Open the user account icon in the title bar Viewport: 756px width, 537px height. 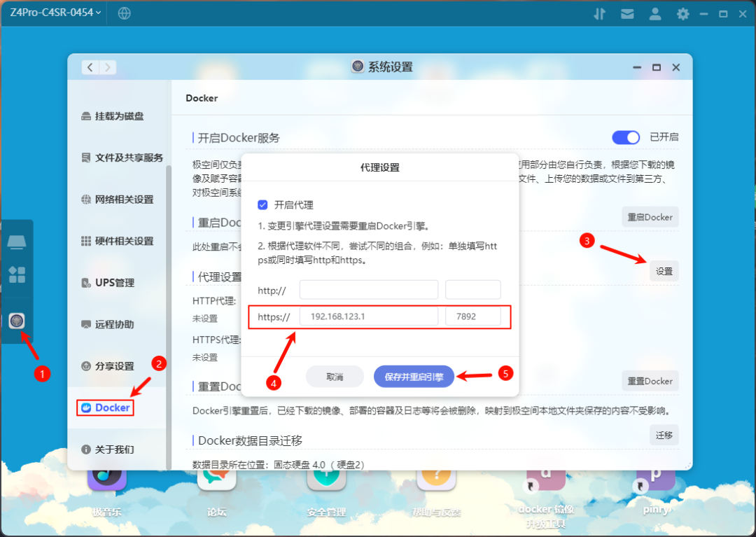[655, 13]
